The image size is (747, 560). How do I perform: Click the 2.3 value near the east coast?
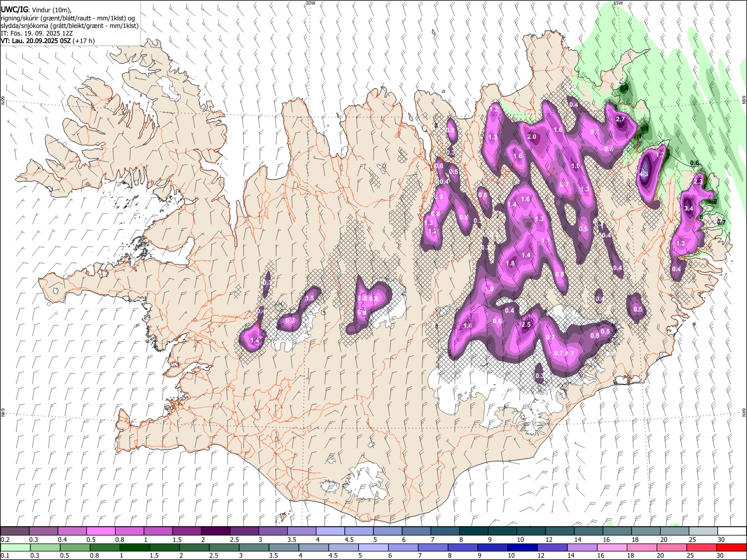tap(698, 181)
